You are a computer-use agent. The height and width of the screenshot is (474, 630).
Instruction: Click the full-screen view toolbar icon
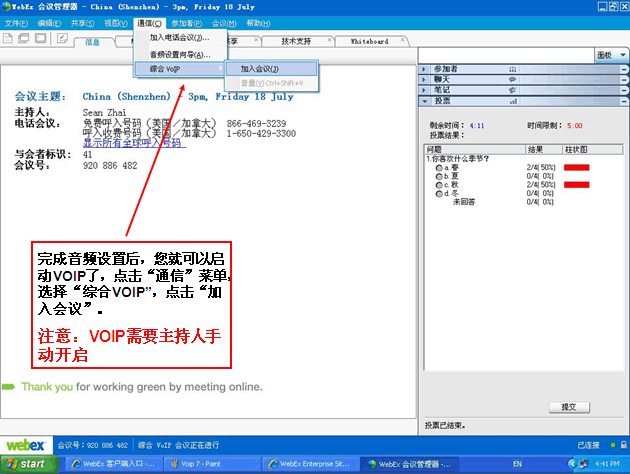point(41,39)
